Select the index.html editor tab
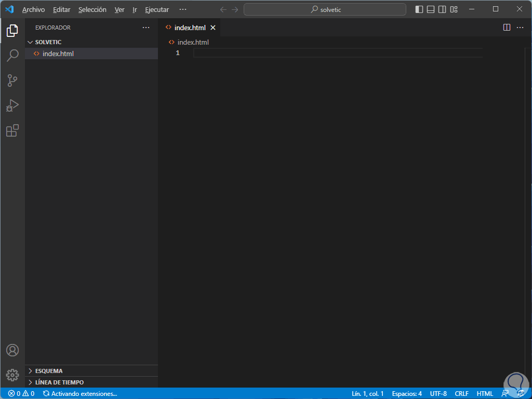 [189, 28]
